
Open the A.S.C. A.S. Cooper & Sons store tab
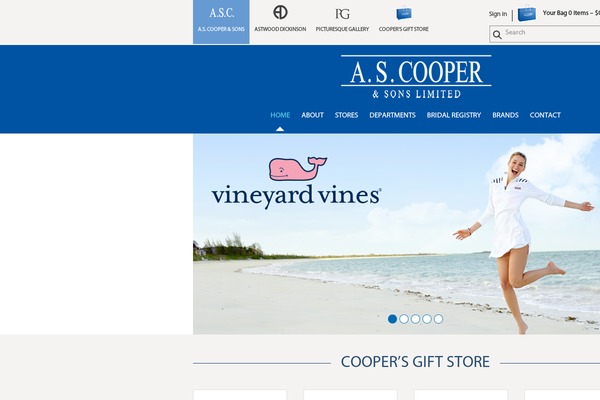pos(221,22)
